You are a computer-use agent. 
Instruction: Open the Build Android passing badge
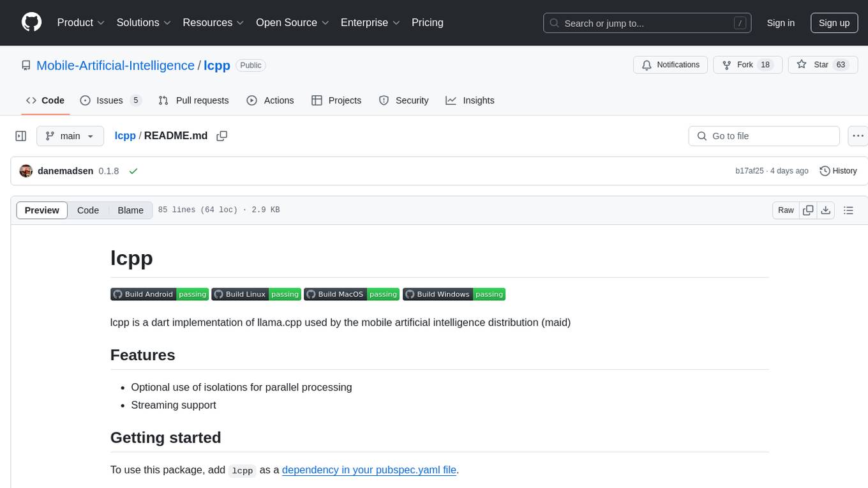[x=159, y=294]
